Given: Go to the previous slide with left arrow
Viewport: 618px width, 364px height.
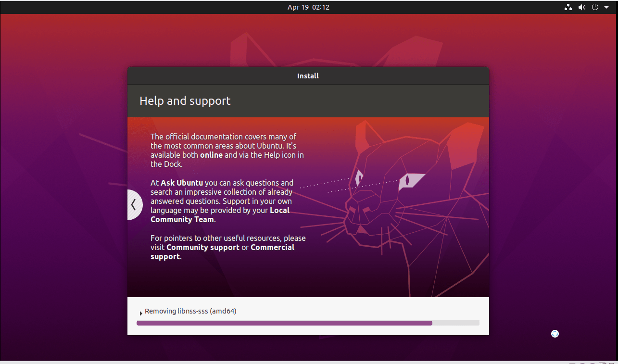Looking at the screenshot, I should coord(135,205).
